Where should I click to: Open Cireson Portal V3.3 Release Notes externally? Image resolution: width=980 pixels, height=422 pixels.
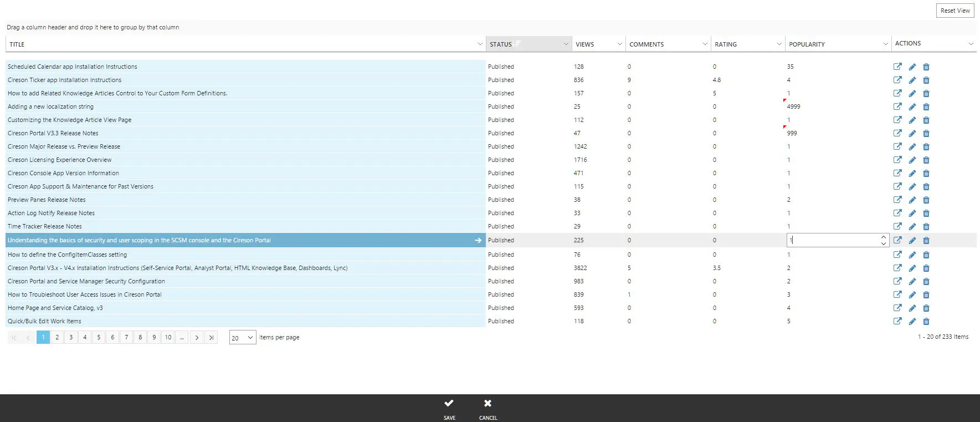point(897,133)
